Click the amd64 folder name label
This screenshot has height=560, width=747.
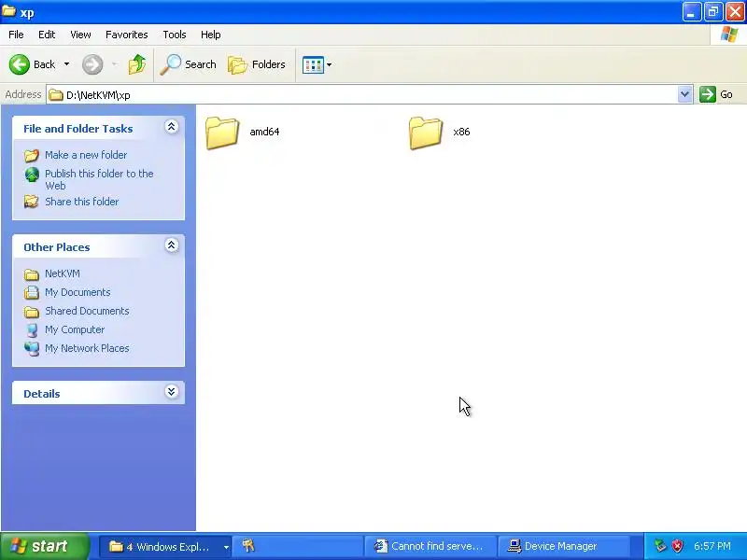[x=264, y=132]
